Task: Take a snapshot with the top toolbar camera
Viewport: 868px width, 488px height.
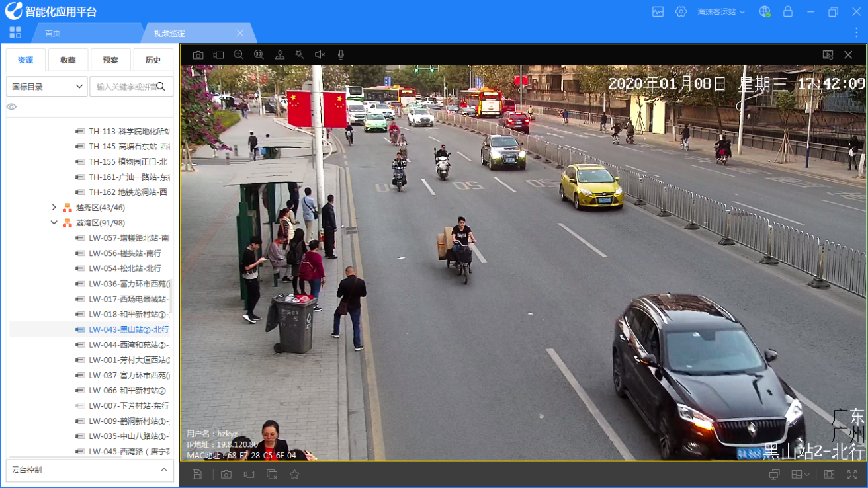Action: point(198,55)
